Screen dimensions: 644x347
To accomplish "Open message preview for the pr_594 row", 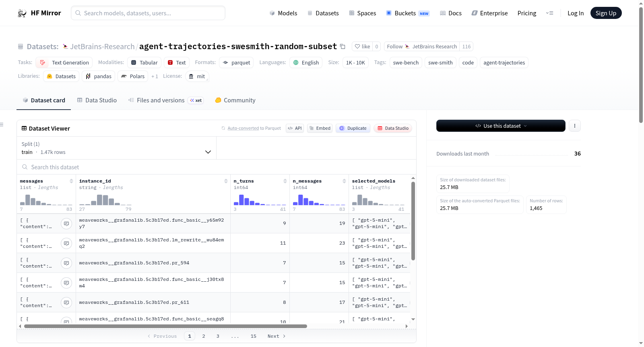I will tap(66, 263).
